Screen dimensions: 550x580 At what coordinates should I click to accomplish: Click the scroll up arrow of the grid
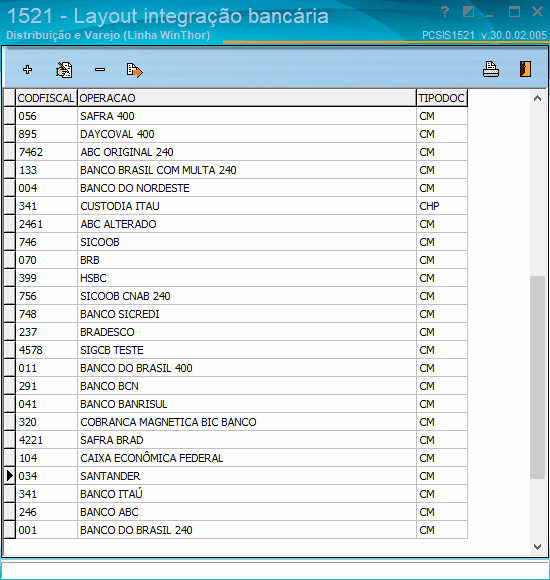coord(537,98)
